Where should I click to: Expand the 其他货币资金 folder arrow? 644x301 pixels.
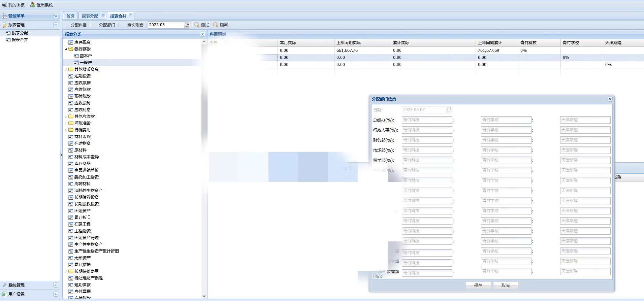[66, 69]
